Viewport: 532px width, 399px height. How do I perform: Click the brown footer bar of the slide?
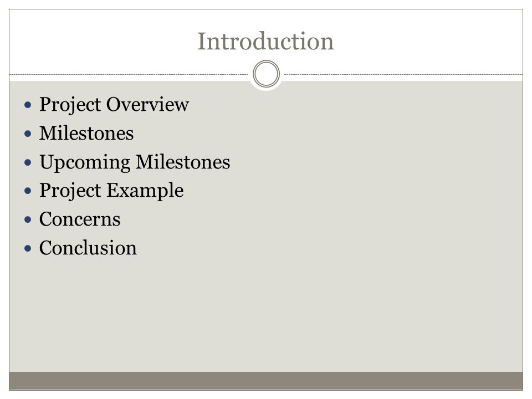click(x=266, y=381)
